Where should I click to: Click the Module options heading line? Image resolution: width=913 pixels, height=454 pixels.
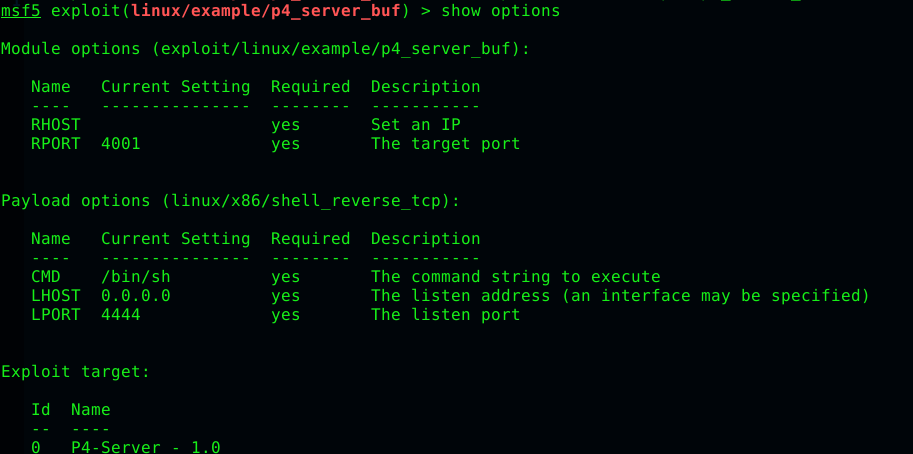click(266, 49)
